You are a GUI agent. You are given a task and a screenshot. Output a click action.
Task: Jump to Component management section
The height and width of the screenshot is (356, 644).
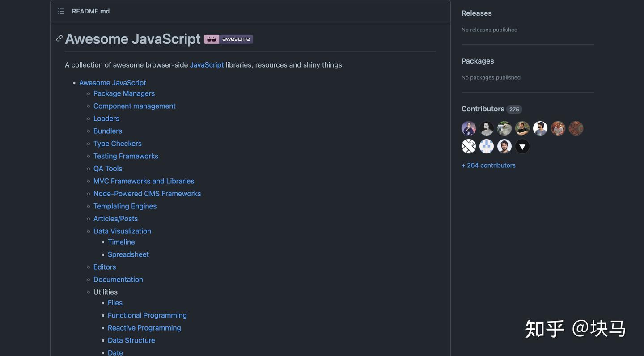[x=135, y=106]
